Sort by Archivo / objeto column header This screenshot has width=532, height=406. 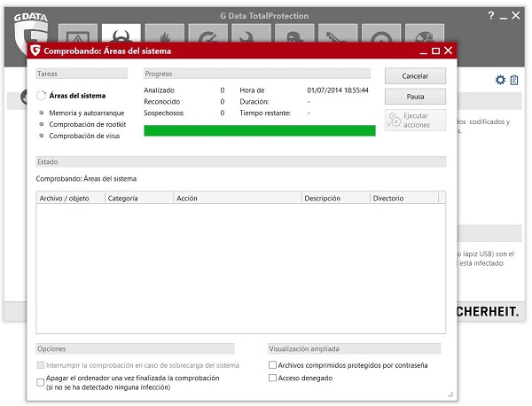click(x=71, y=198)
